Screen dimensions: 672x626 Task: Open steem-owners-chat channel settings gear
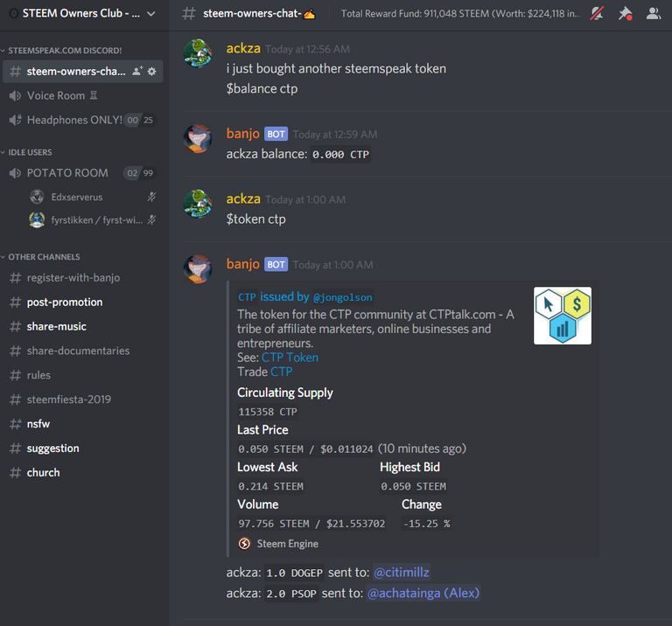point(151,72)
